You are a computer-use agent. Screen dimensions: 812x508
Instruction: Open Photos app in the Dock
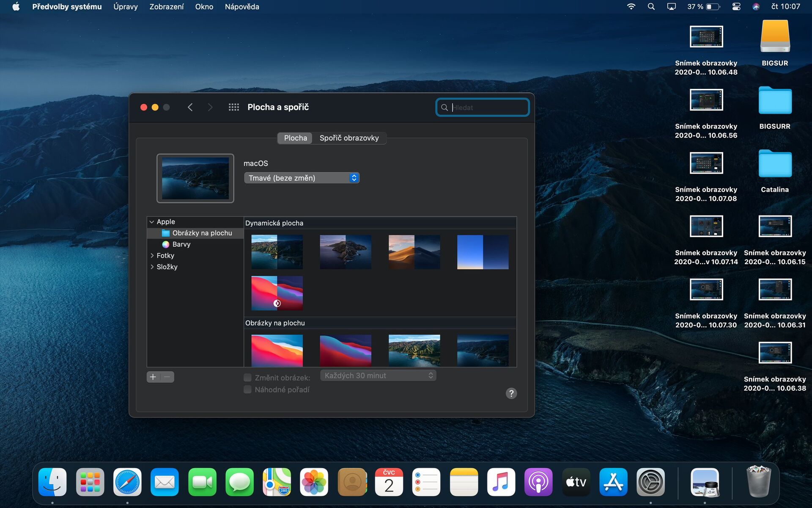click(x=314, y=482)
